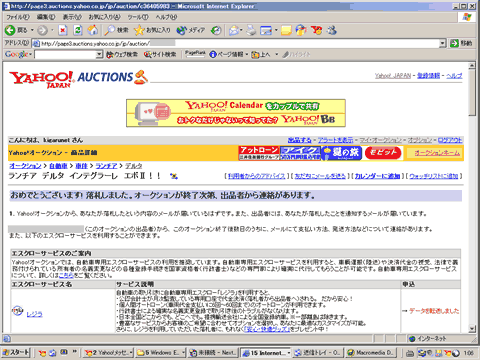Expand the address bar dropdown arrow
This screenshot has height=360, width=480.
(442, 43)
